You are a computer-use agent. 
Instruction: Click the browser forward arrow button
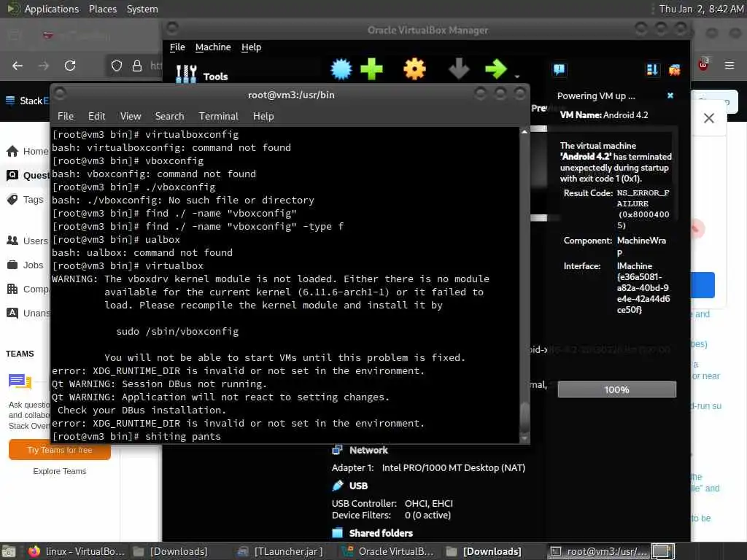[44, 66]
